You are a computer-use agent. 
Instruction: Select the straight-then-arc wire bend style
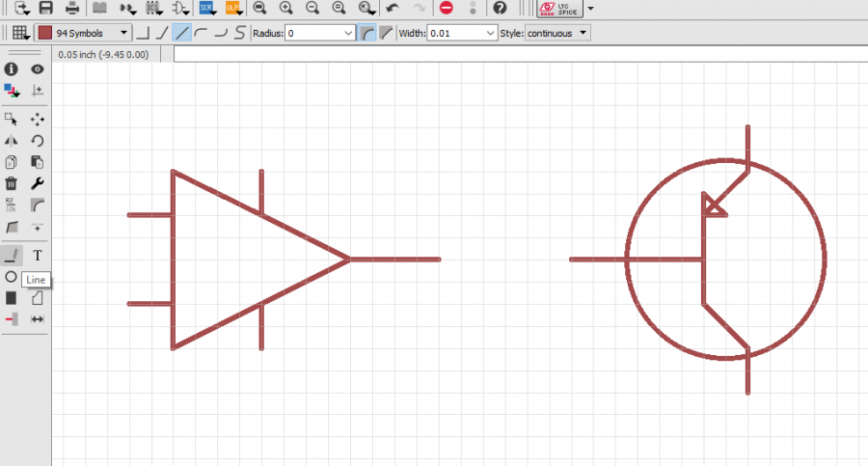[x=221, y=33]
